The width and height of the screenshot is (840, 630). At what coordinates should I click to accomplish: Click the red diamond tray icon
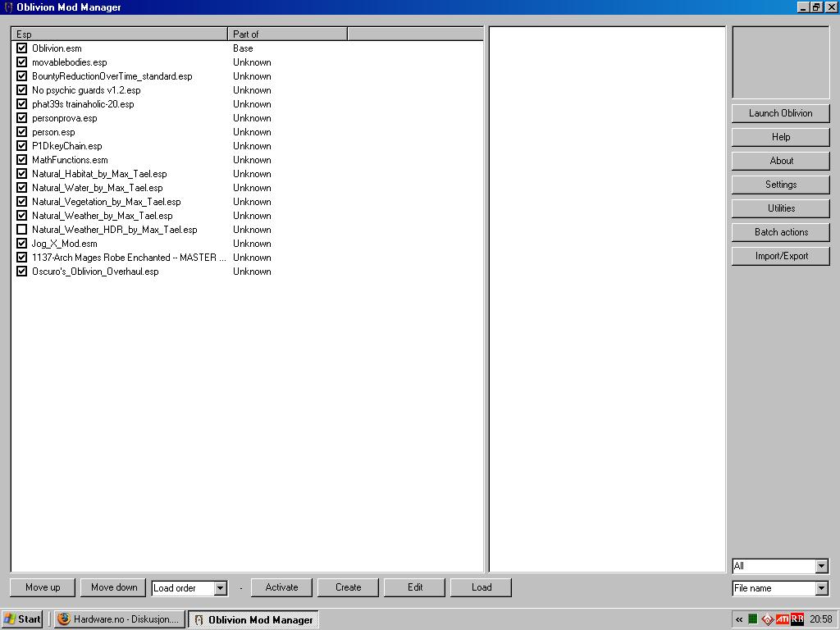point(767,620)
